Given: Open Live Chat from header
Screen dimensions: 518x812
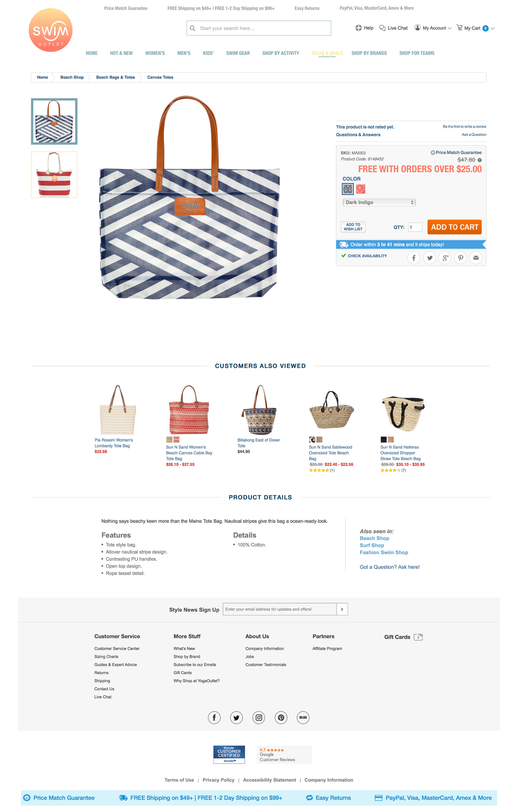Looking at the screenshot, I should [x=393, y=28].
